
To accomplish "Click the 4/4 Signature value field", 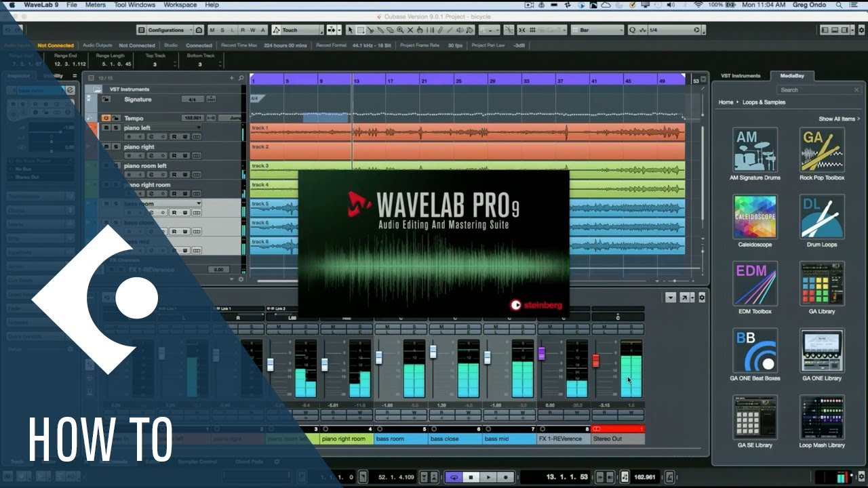I will click(192, 100).
